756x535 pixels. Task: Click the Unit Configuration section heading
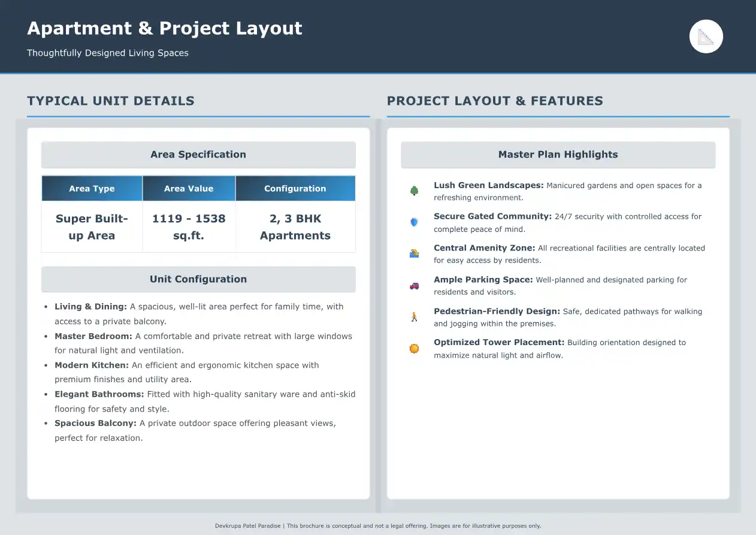tap(198, 279)
